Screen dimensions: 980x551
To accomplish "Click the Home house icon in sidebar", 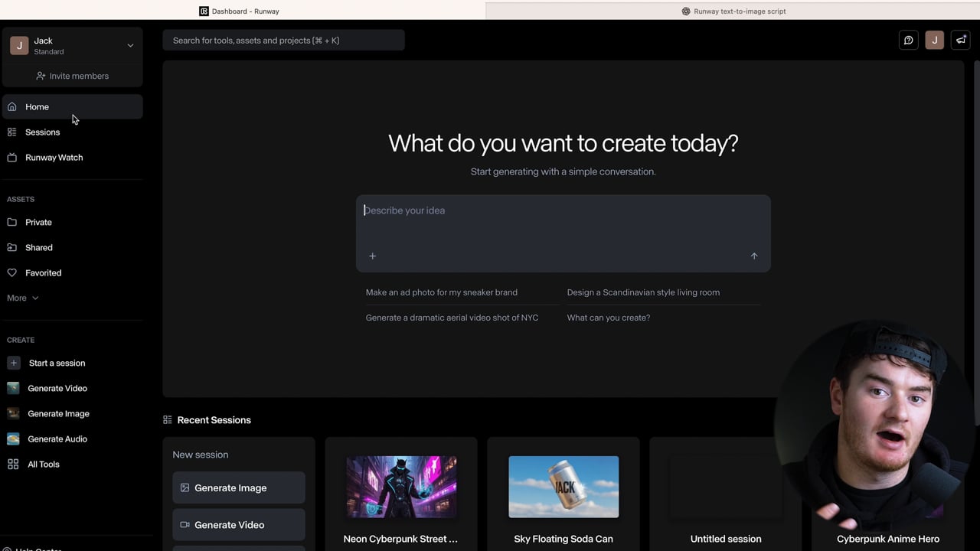I will click(x=11, y=106).
